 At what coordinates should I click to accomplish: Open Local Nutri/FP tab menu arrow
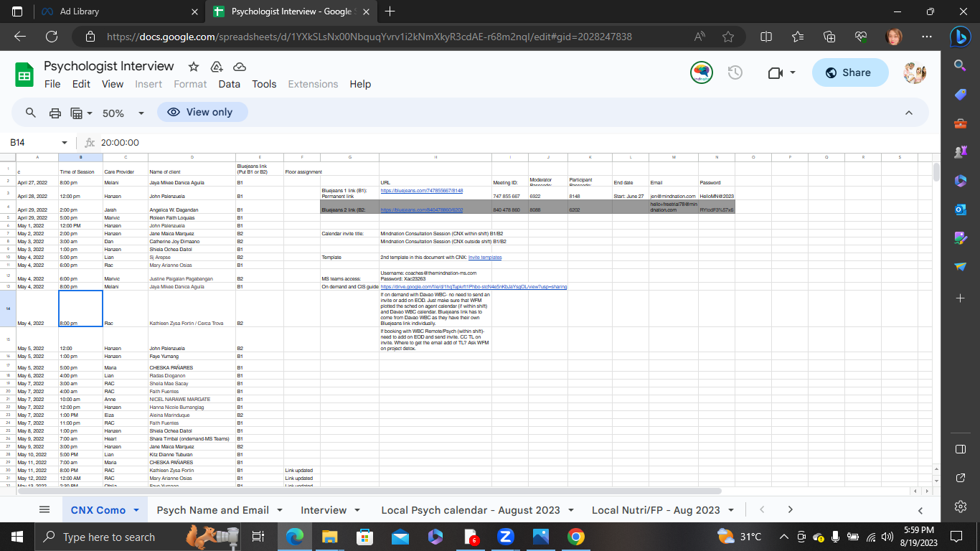tap(731, 510)
